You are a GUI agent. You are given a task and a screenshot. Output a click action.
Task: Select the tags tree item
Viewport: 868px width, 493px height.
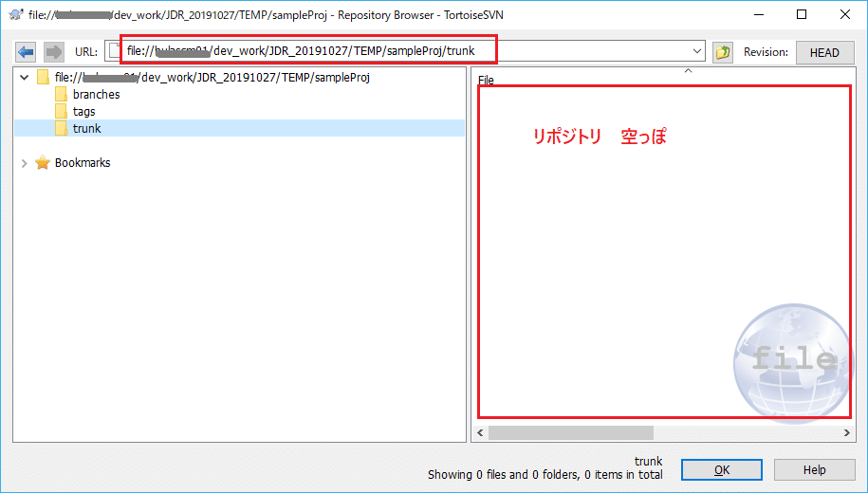[84, 112]
